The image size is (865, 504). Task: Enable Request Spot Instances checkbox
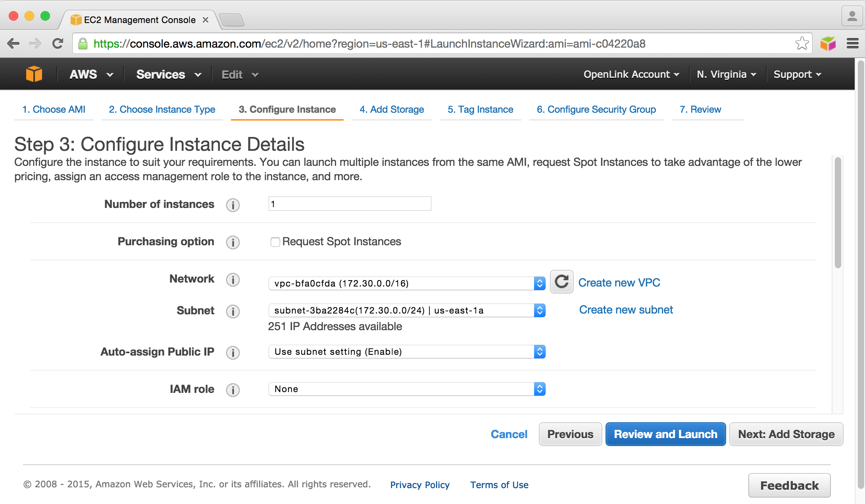pyautogui.click(x=275, y=242)
